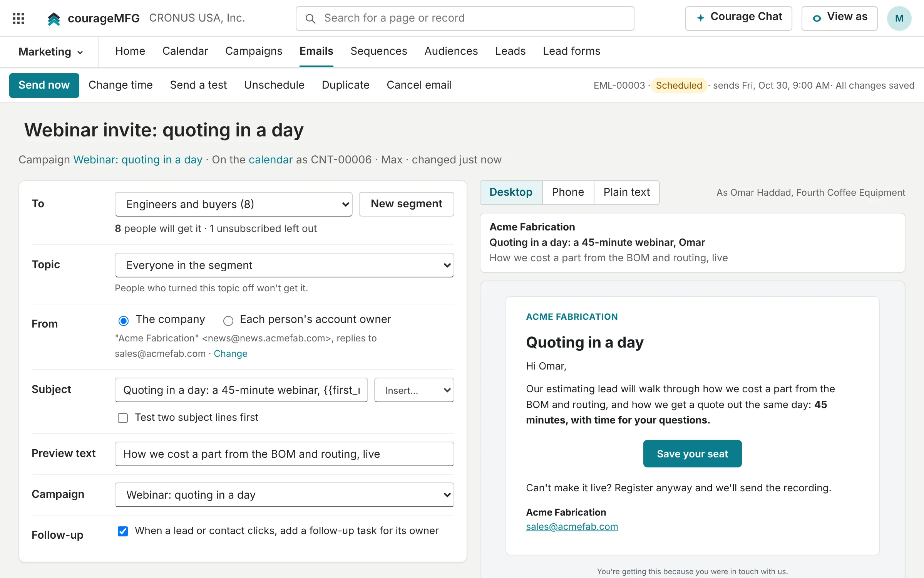Enable Test two subject lines first
Viewport: 924px width, 578px height.
[x=123, y=418]
